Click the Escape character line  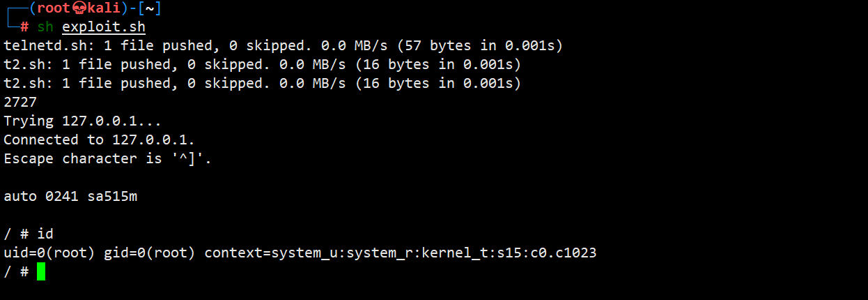coord(107,159)
